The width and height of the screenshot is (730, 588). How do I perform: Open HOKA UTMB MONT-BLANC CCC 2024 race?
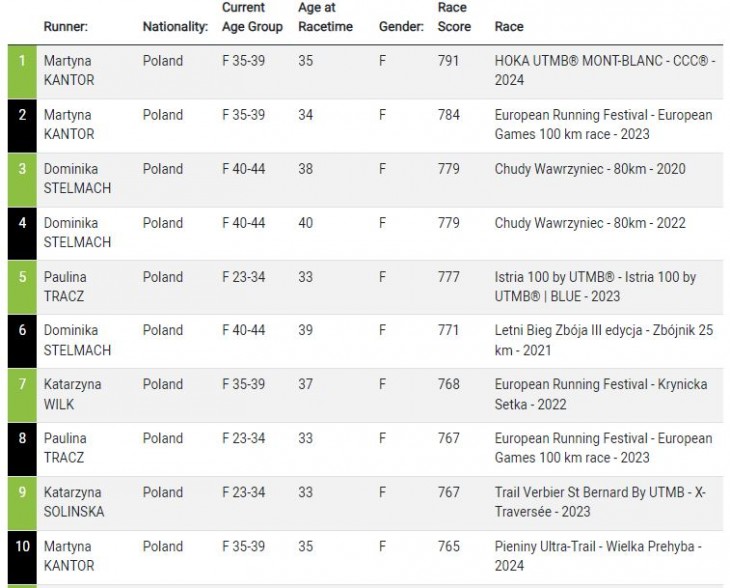pyautogui.click(x=604, y=70)
